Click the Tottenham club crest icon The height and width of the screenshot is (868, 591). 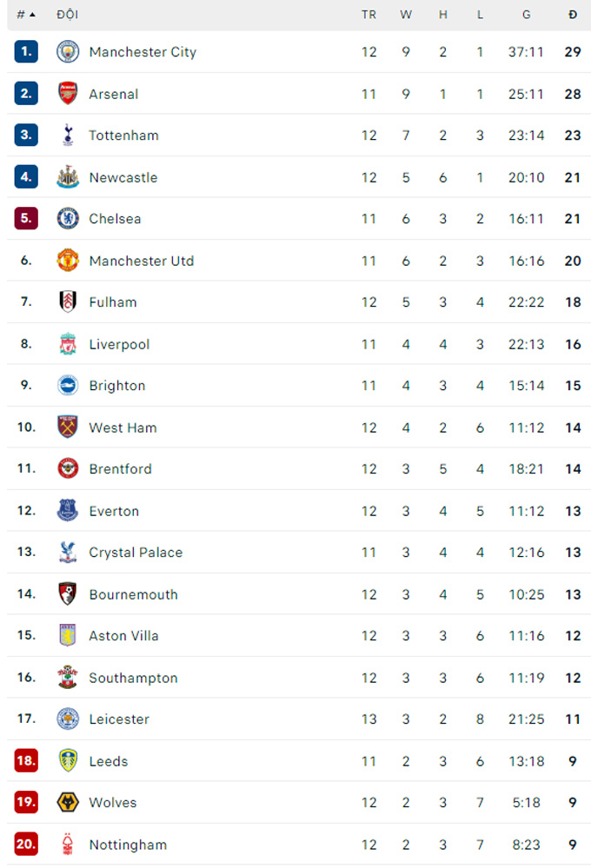click(x=68, y=136)
